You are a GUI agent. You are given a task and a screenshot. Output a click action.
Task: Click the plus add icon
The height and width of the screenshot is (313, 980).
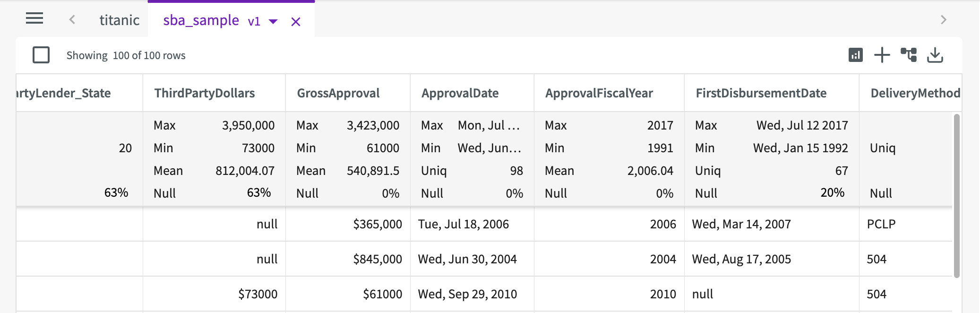coord(882,55)
